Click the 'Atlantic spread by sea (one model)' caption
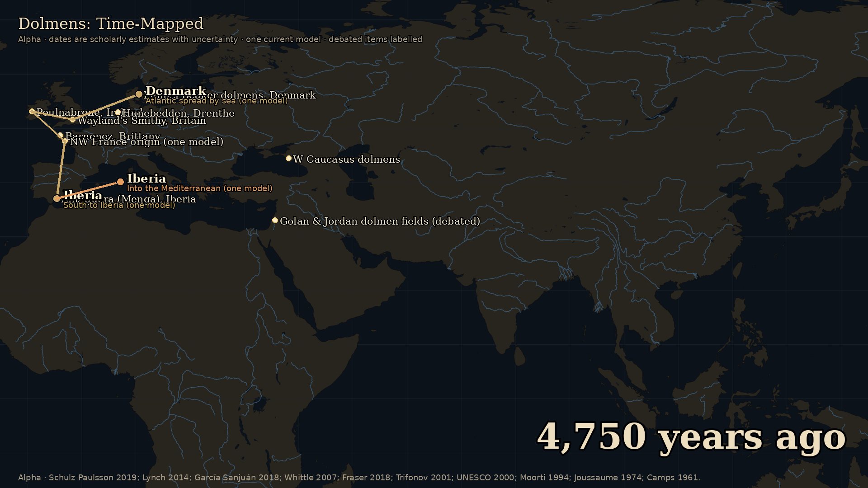Screen dimensions: 868x488 [217, 101]
